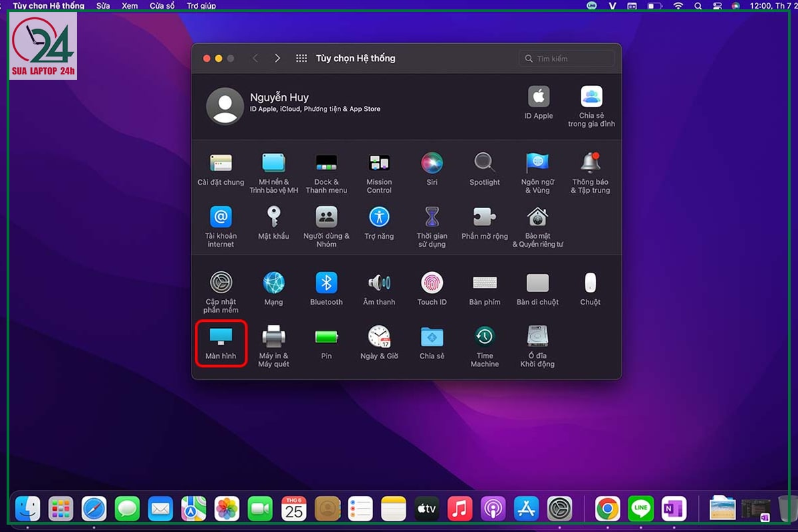Show all preferences with grid button

(x=301, y=59)
